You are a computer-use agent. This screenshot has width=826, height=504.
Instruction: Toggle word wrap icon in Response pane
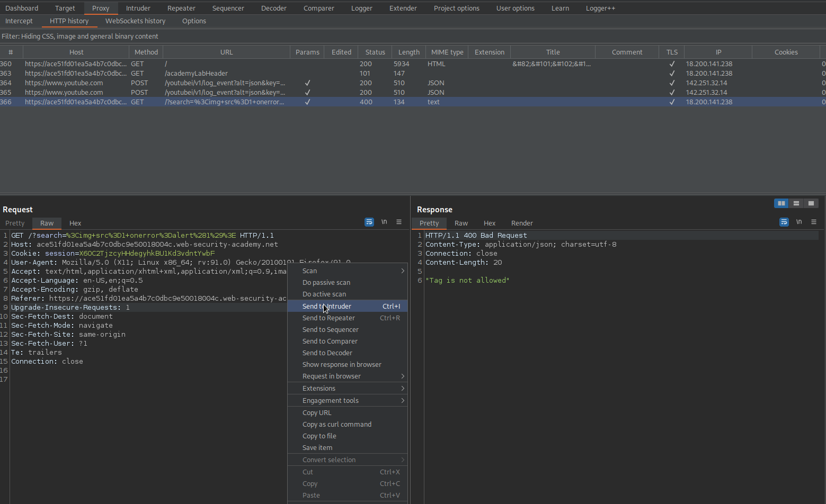click(x=784, y=222)
